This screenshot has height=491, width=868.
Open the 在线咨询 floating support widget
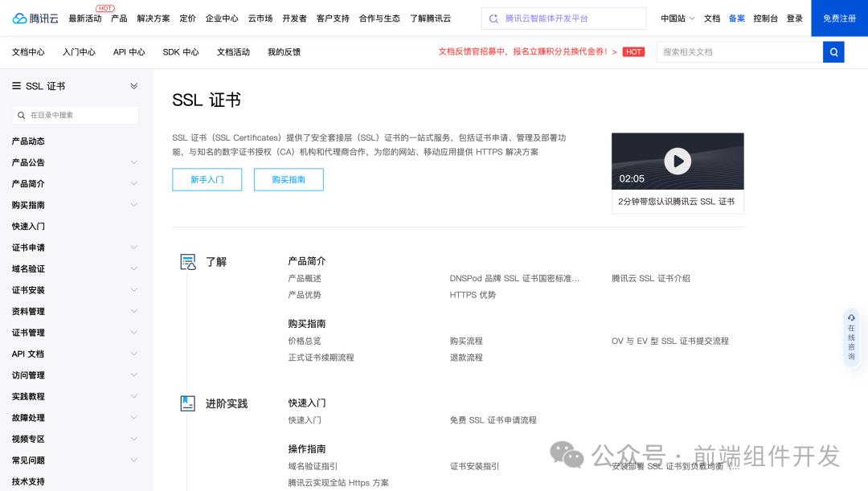pos(851,338)
